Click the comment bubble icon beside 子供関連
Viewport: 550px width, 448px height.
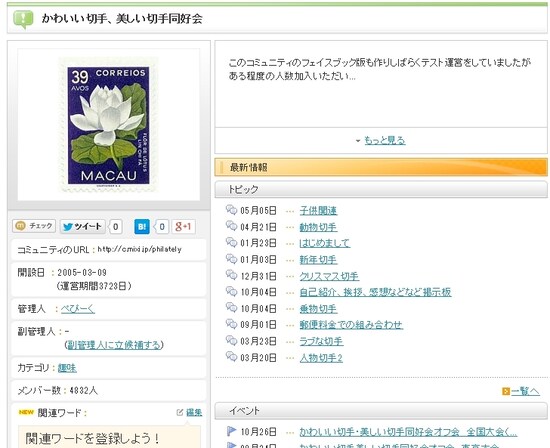click(232, 210)
